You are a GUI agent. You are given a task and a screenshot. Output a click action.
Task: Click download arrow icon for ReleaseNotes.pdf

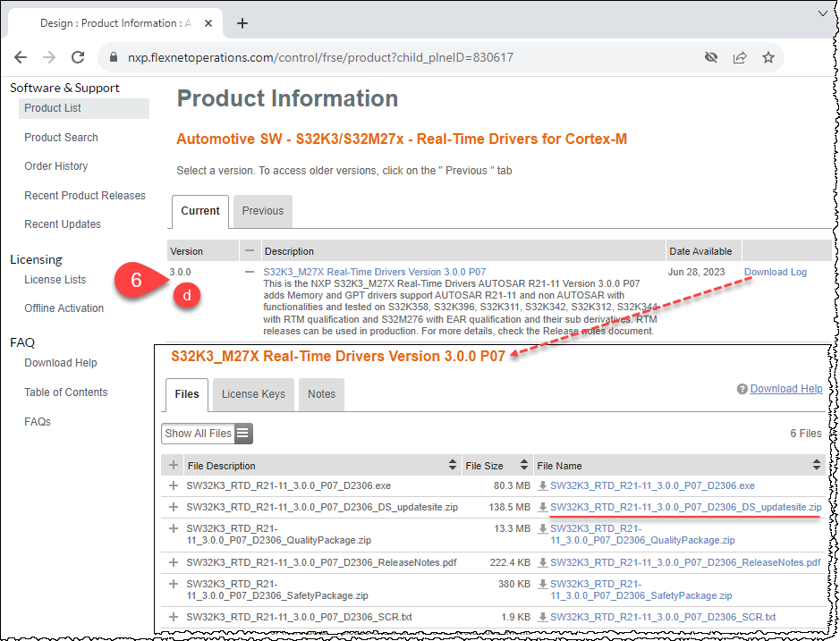[543, 562]
